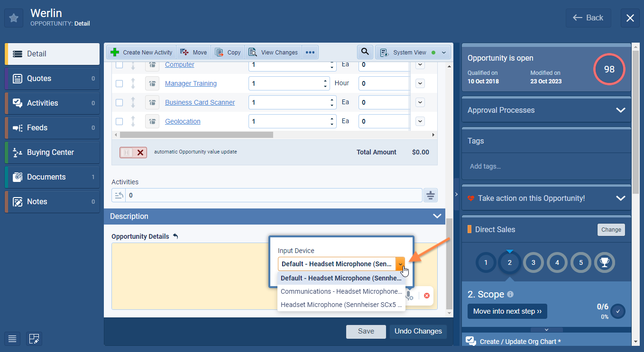Open the Quotes tab
The width and height of the screenshot is (644, 352).
tap(53, 79)
